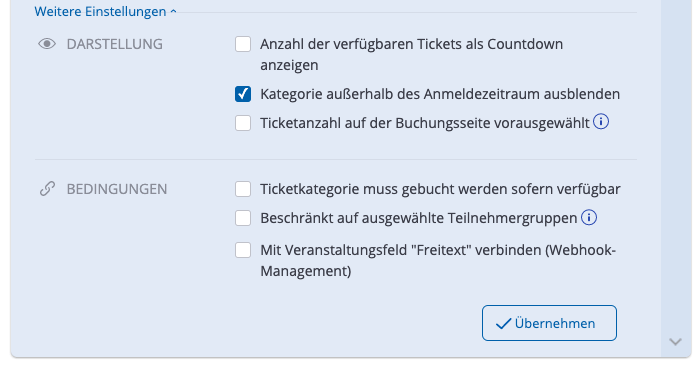Click the chain link icon beside BEDINGUNGEN
699x366 pixels.
(47, 189)
